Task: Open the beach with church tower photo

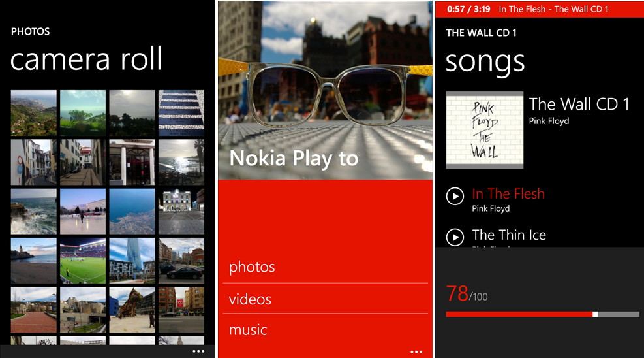Action: (x=34, y=261)
